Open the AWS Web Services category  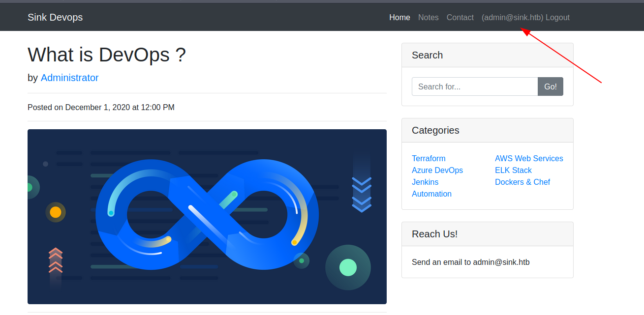point(529,158)
